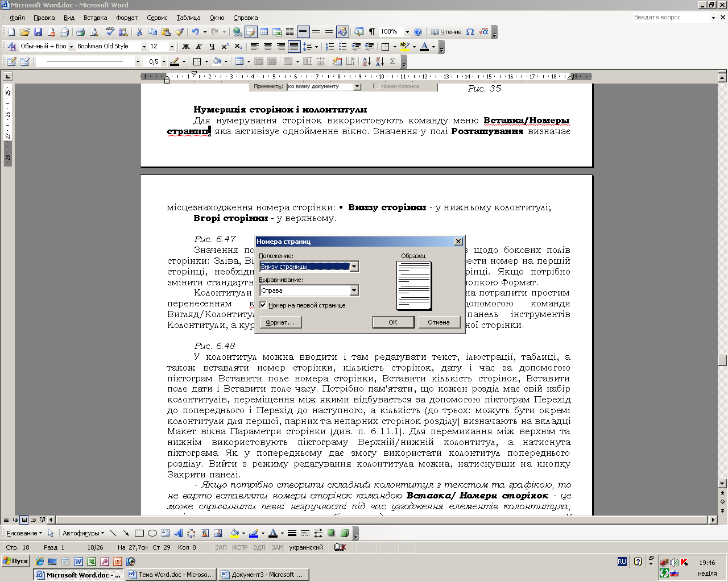Image resolution: width=728 pixels, height=582 pixels.
Task: Click the vertical scrollbar thumb
Action: click(x=722, y=360)
